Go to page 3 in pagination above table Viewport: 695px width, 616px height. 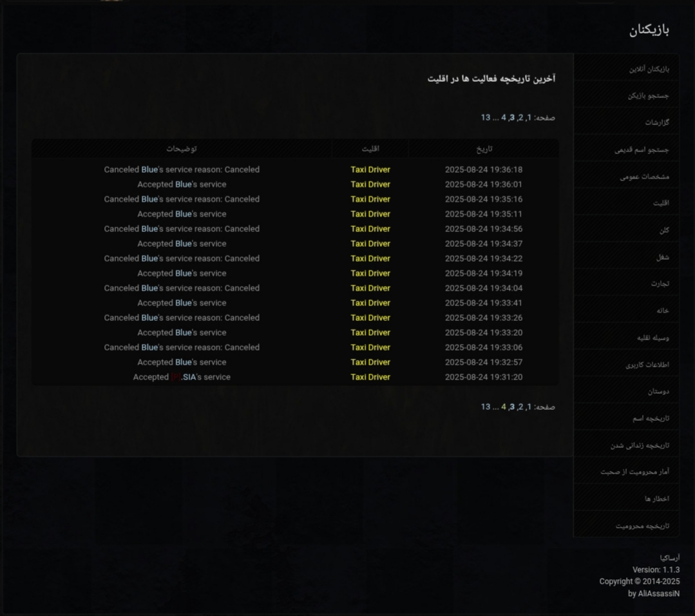[x=512, y=117]
